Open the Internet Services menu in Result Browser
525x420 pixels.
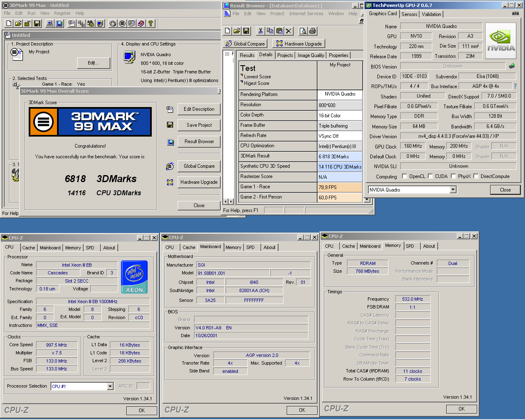[306, 14]
